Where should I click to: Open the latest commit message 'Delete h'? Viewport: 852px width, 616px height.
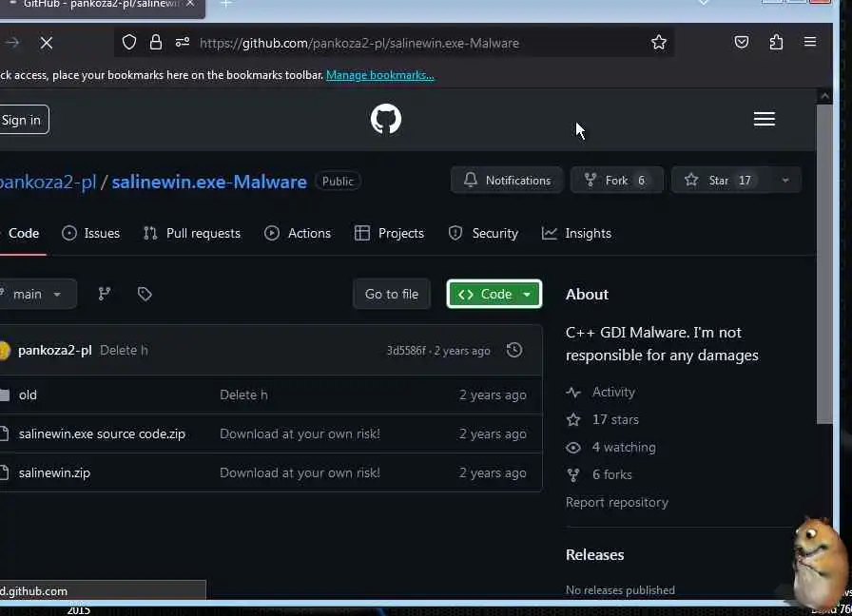(x=124, y=351)
